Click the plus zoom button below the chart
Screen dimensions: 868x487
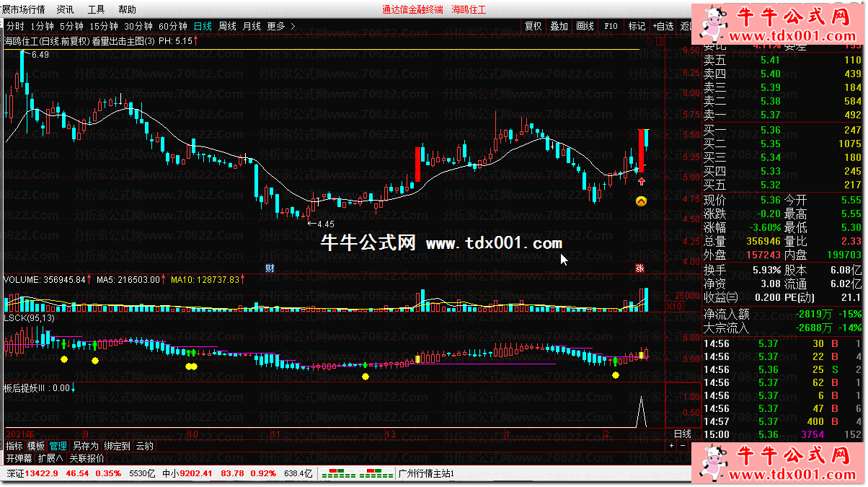tap(671, 446)
